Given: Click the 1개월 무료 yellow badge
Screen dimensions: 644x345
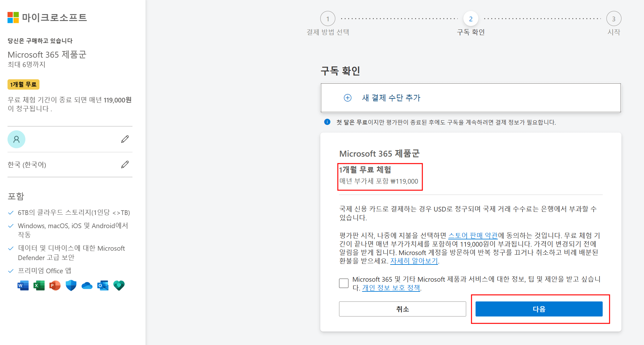Looking at the screenshot, I should coord(23,85).
